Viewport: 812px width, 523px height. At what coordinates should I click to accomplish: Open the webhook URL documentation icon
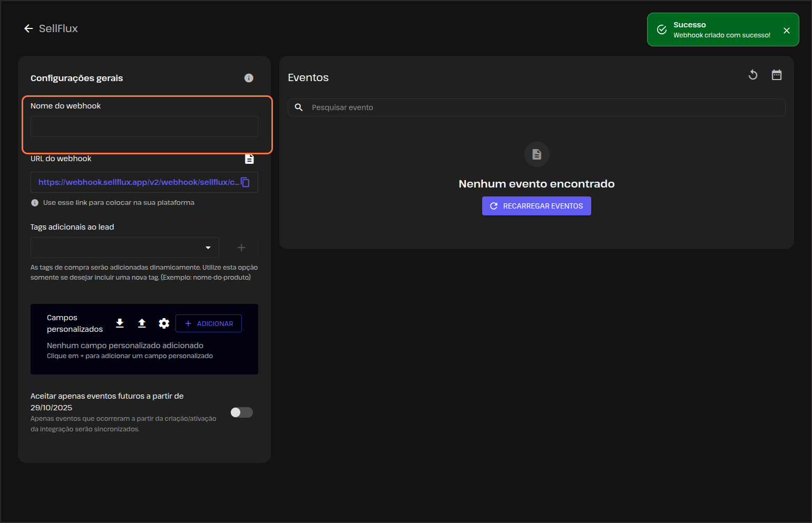point(249,159)
